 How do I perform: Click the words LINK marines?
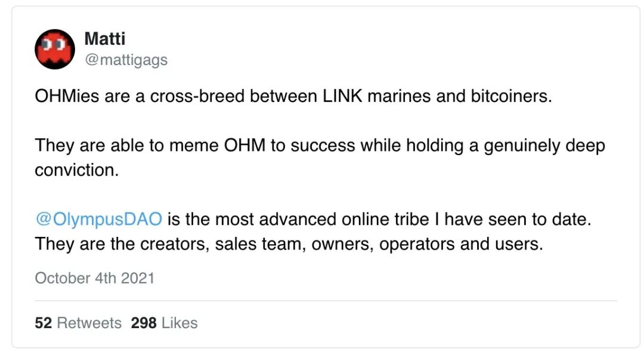click(377, 96)
